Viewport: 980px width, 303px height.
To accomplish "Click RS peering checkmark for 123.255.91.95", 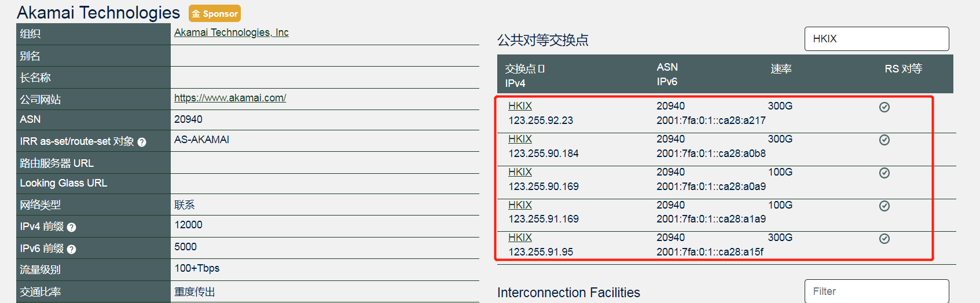I will [x=884, y=239].
